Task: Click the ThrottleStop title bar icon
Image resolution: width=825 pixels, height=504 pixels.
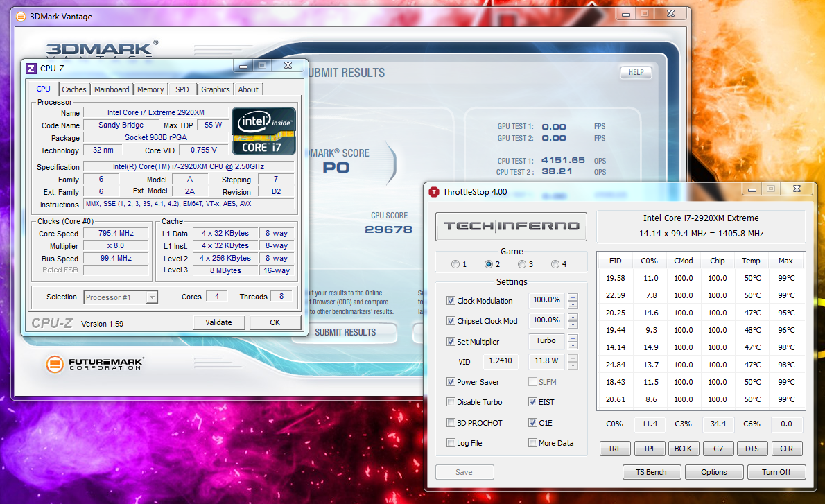Action: [x=434, y=192]
